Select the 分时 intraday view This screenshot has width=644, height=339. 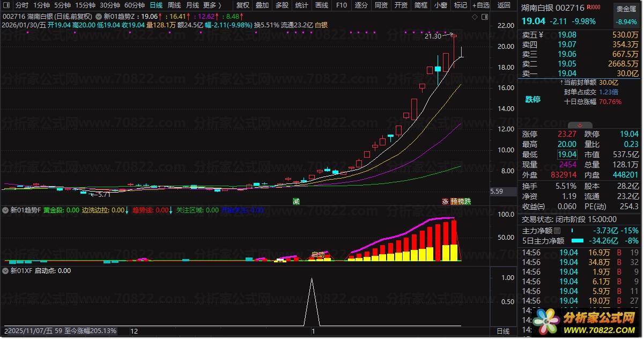click(21, 5)
